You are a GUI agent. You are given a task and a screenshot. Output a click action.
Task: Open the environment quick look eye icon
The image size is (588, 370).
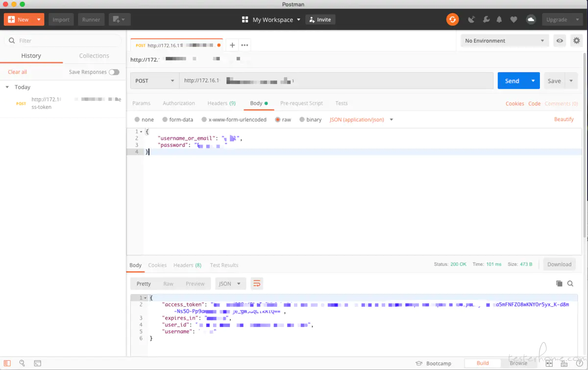pyautogui.click(x=560, y=41)
